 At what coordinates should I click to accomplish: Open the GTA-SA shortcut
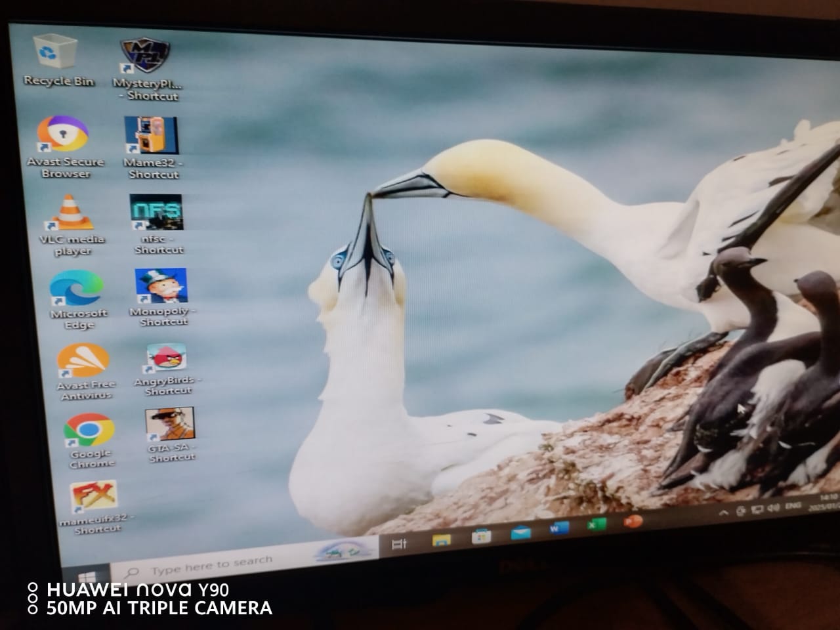(170, 425)
